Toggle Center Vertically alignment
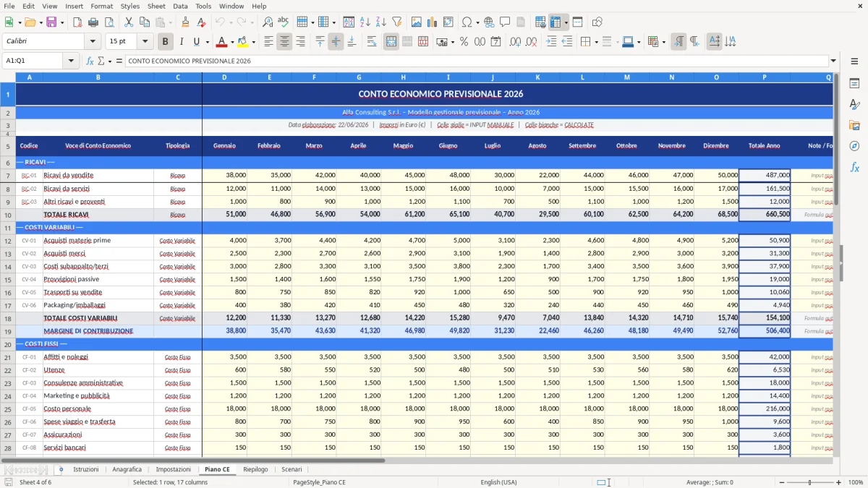 [x=336, y=42]
